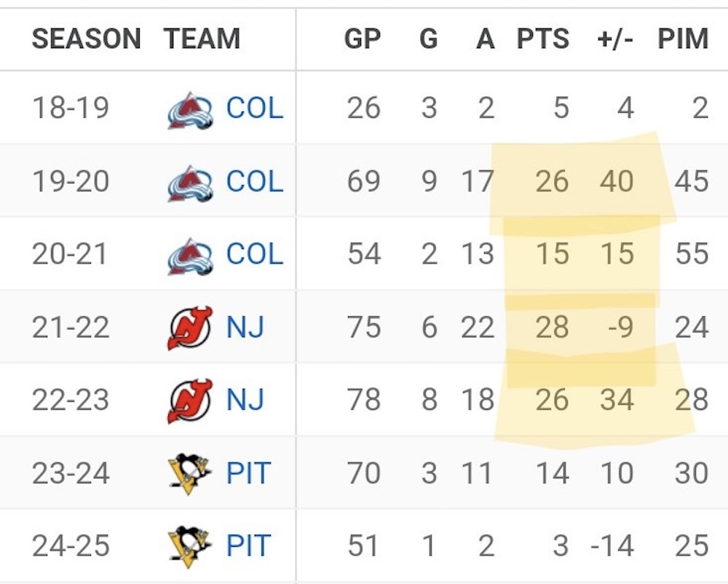Sort table by PIM column header

point(684,39)
